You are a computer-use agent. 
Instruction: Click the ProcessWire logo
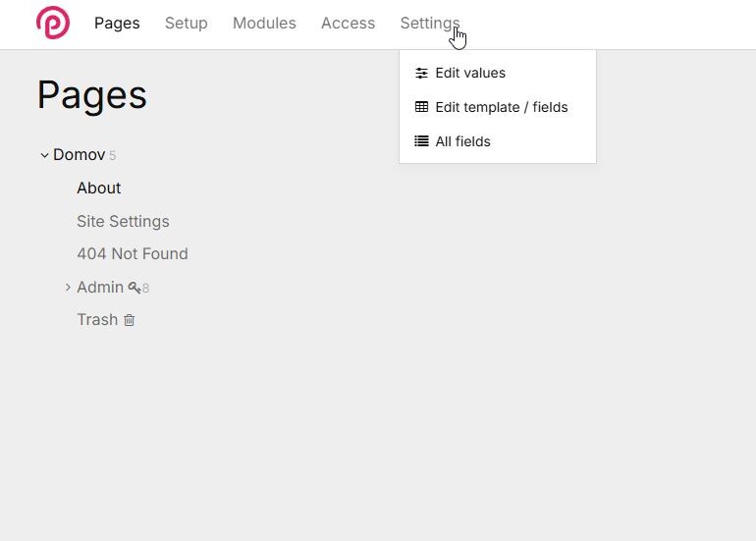[x=53, y=23]
